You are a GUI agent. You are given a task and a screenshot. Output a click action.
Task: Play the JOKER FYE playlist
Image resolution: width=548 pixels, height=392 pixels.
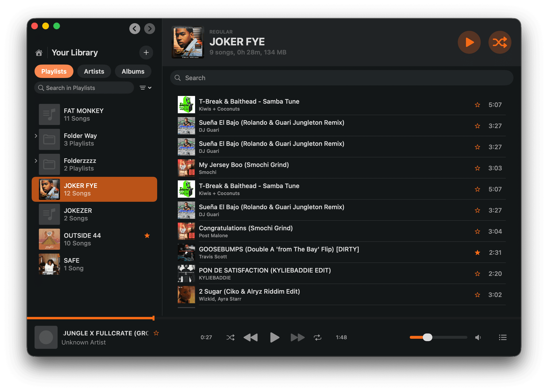(469, 42)
